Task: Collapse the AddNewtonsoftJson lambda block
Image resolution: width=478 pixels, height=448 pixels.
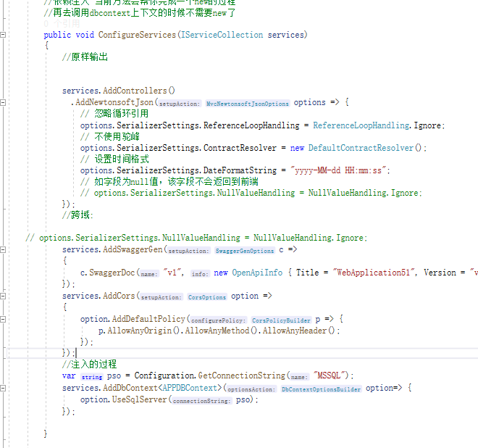Action: 3,102
